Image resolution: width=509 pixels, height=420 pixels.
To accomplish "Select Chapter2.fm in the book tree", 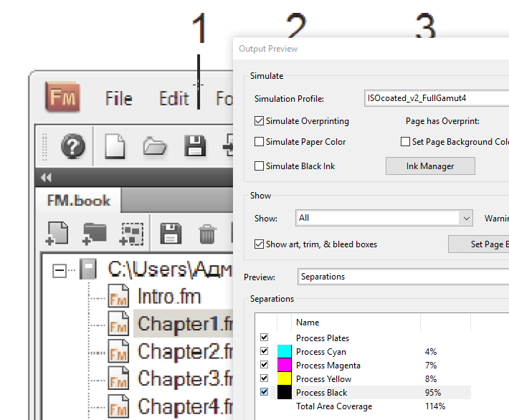I will [x=185, y=351].
